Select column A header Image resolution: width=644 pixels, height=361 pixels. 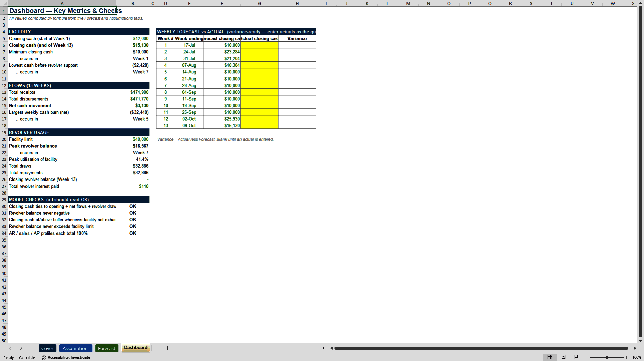(62, 3)
